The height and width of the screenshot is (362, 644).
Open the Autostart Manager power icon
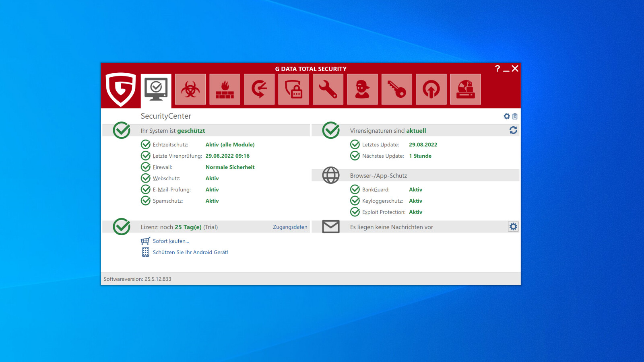[x=431, y=89]
